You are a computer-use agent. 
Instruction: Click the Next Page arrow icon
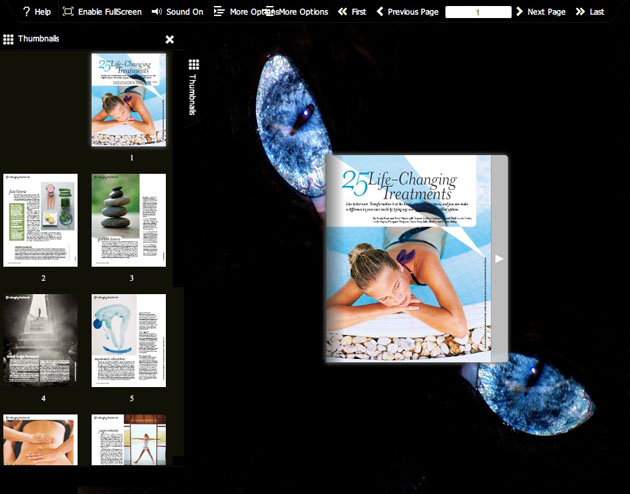point(519,12)
